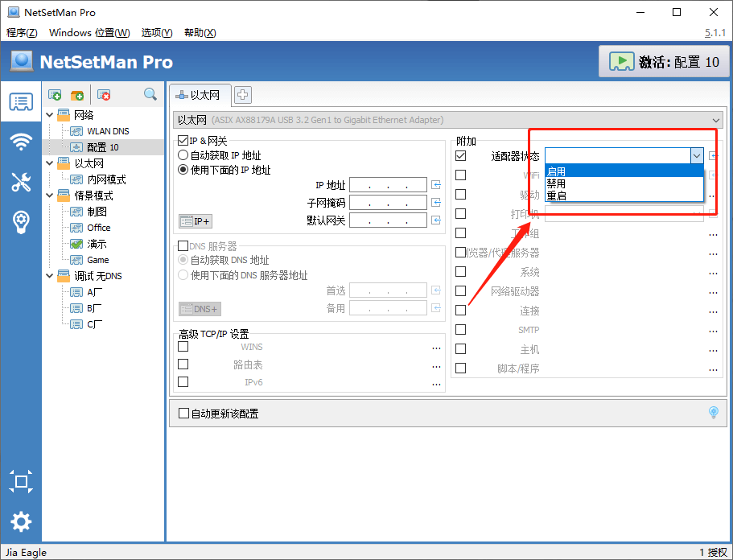
Task: Get the current default gateway via the arrow icon
Action: [436, 220]
